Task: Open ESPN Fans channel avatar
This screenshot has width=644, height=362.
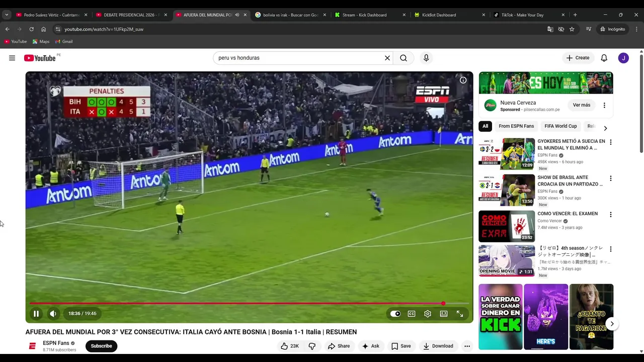Action: click(x=32, y=346)
